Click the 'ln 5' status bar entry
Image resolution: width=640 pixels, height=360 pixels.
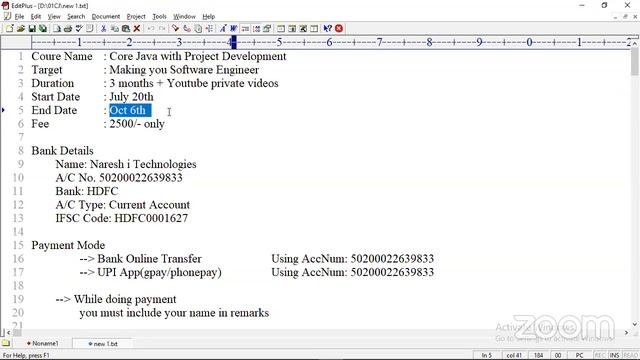tap(486, 356)
